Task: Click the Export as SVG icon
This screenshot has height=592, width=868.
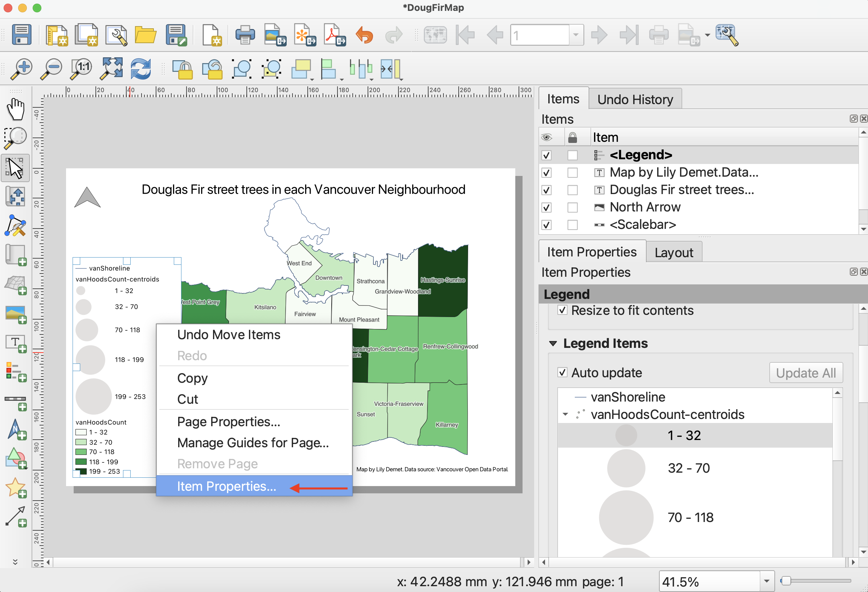Action: pyautogui.click(x=305, y=35)
